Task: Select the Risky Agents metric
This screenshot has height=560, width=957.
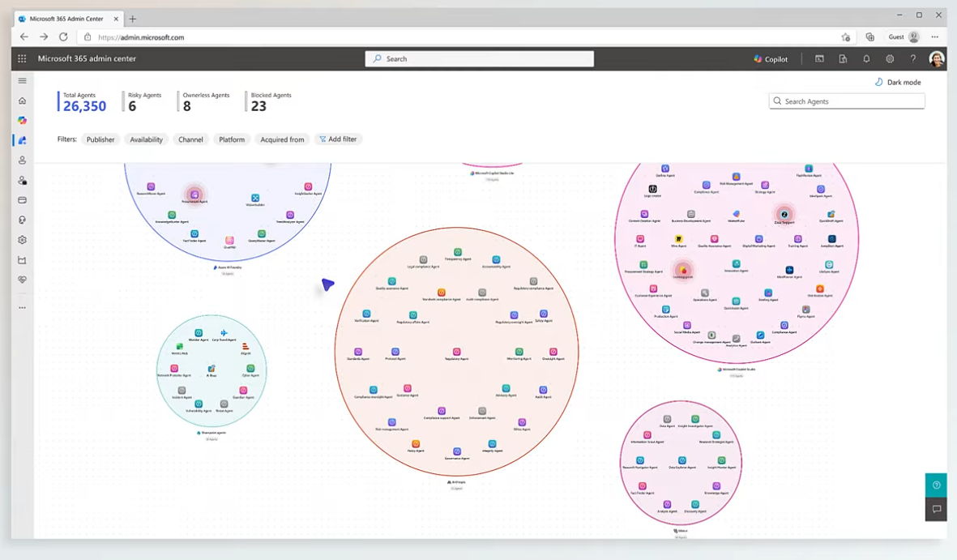Action: pos(144,101)
